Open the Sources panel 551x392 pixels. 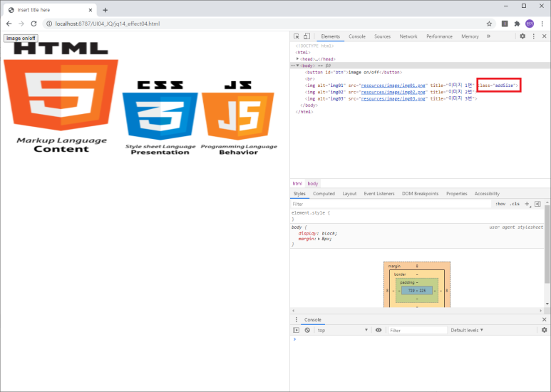(382, 36)
